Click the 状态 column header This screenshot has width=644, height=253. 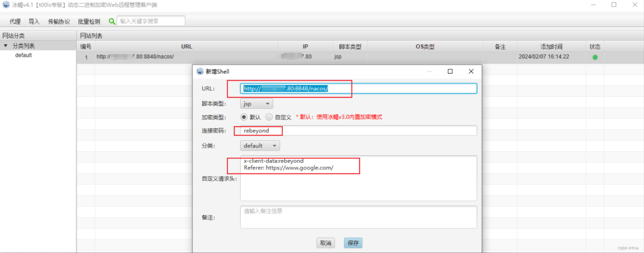(x=595, y=46)
